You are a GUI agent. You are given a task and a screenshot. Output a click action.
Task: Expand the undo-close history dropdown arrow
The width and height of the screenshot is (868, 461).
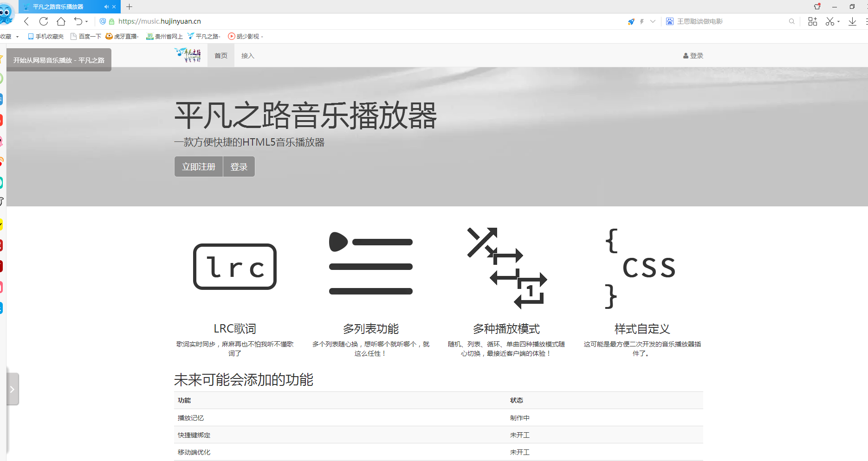point(87,22)
